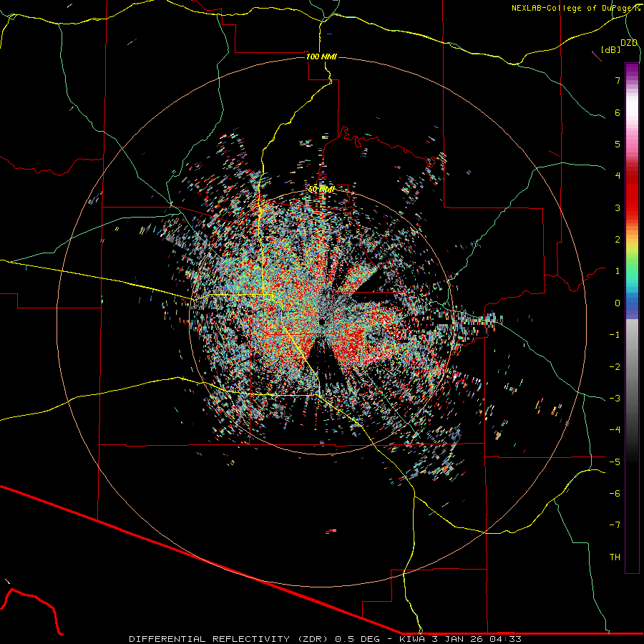Screen dimensions: 644x644
Task: Click the -1 value on the dB scale
Action: (615, 335)
